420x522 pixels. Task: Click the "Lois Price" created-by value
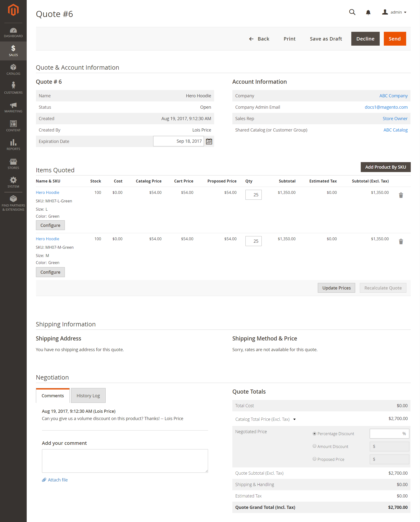pos(202,130)
